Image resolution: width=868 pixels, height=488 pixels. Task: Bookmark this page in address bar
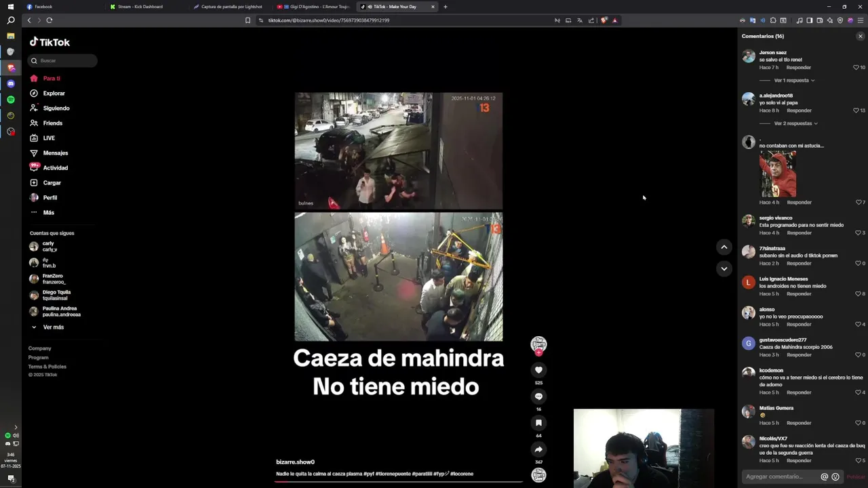pyautogui.click(x=248, y=20)
